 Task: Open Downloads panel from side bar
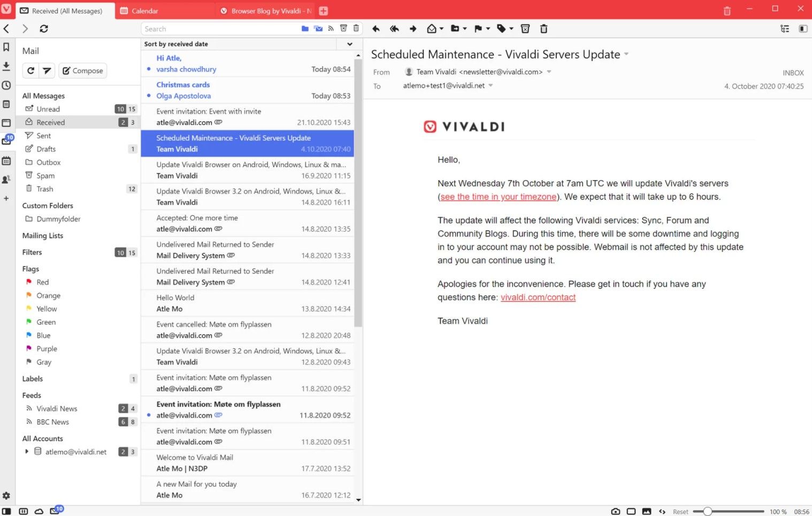coord(6,66)
